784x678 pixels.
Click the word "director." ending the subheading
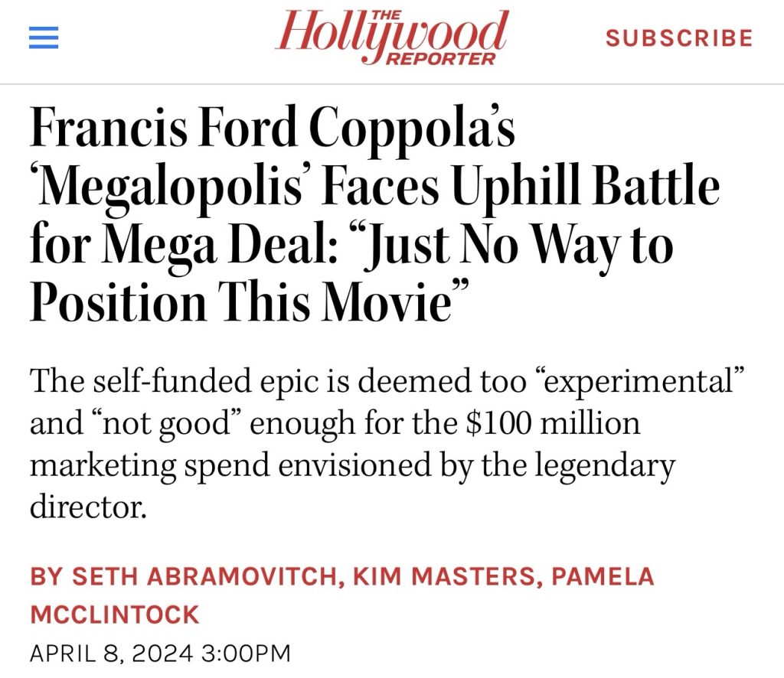point(87,506)
